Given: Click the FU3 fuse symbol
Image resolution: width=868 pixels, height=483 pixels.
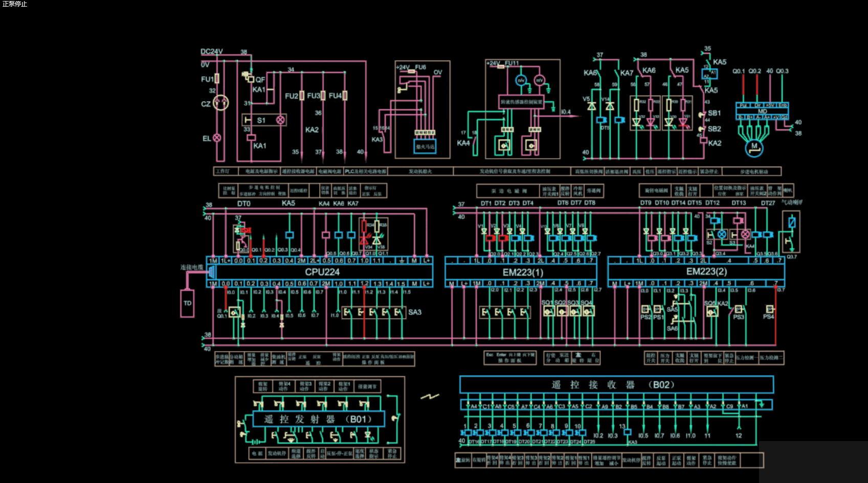Looking at the screenshot, I should point(323,96).
